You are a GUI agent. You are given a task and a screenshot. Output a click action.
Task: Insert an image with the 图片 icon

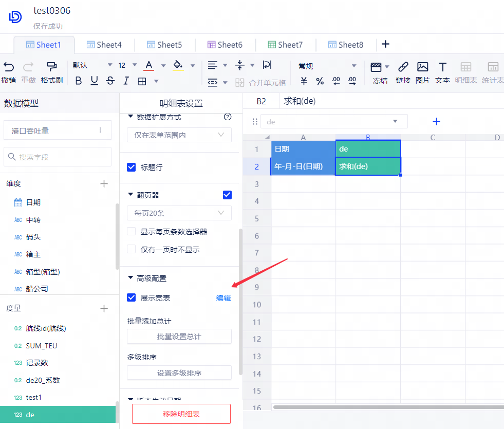(422, 67)
